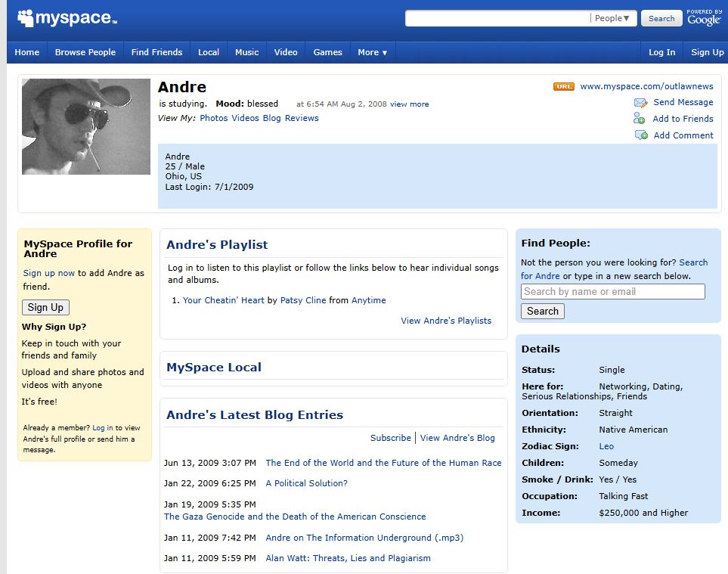Click the Send Message envelope icon
This screenshot has width=728, height=574.
click(641, 103)
